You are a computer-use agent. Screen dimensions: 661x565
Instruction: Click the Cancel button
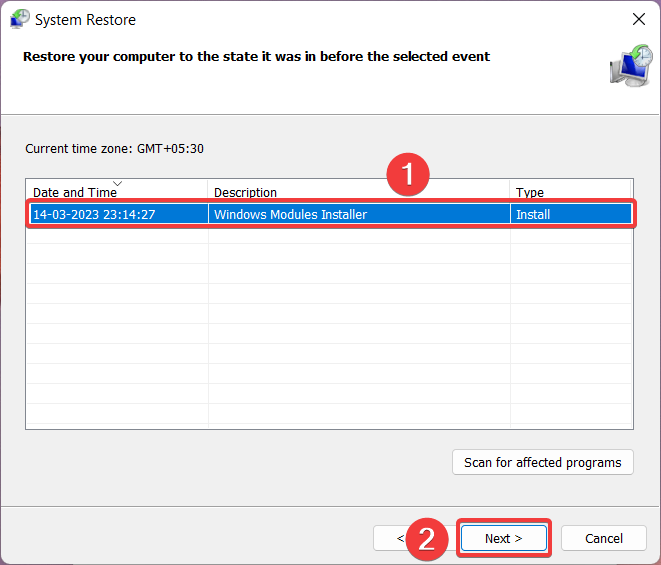pos(604,538)
